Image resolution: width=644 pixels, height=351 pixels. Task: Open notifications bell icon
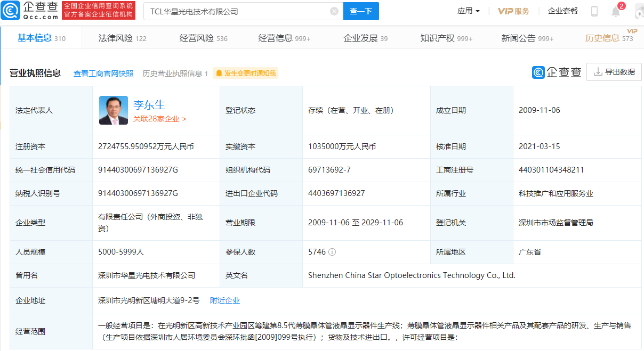point(616,11)
